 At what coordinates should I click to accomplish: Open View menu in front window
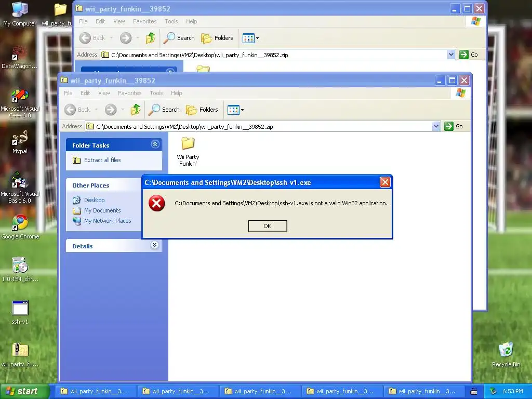pyautogui.click(x=104, y=93)
